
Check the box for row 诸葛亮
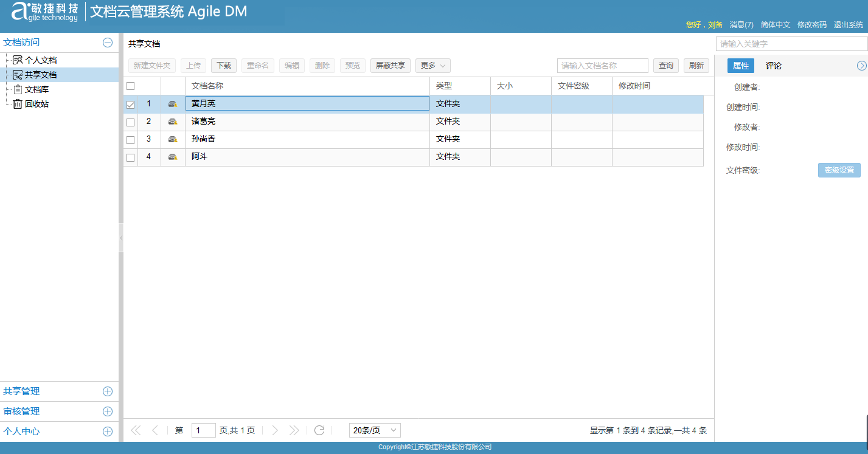130,122
